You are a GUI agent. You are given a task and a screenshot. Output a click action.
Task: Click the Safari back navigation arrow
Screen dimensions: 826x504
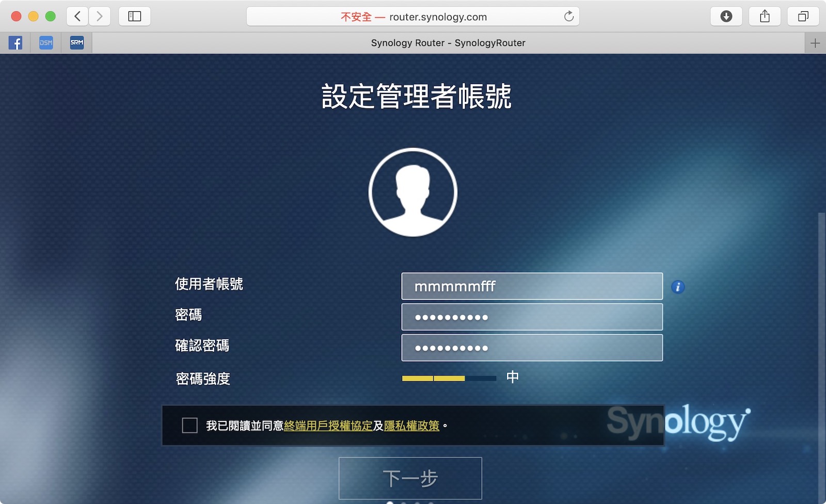(77, 17)
